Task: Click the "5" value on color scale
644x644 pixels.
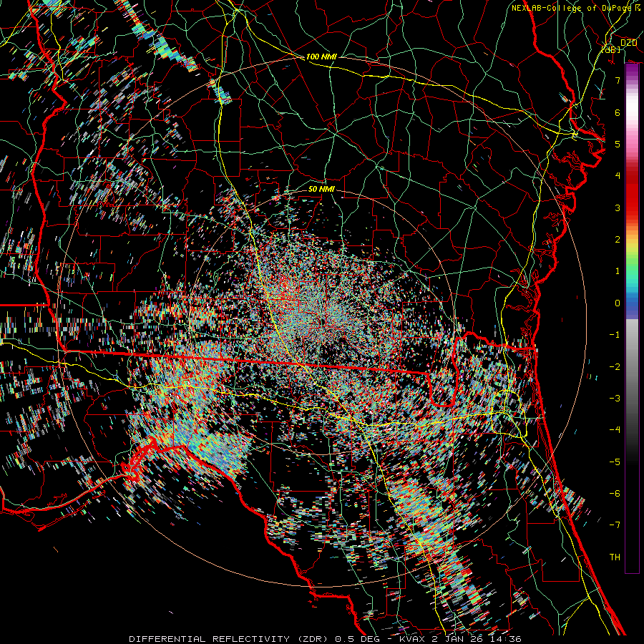Action: [618, 144]
